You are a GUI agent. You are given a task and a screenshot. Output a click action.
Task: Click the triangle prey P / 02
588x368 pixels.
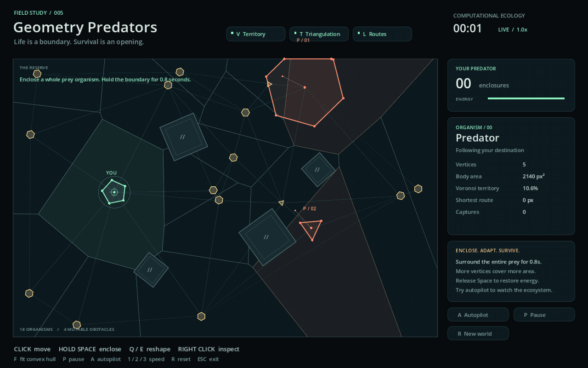click(x=311, y=229)
